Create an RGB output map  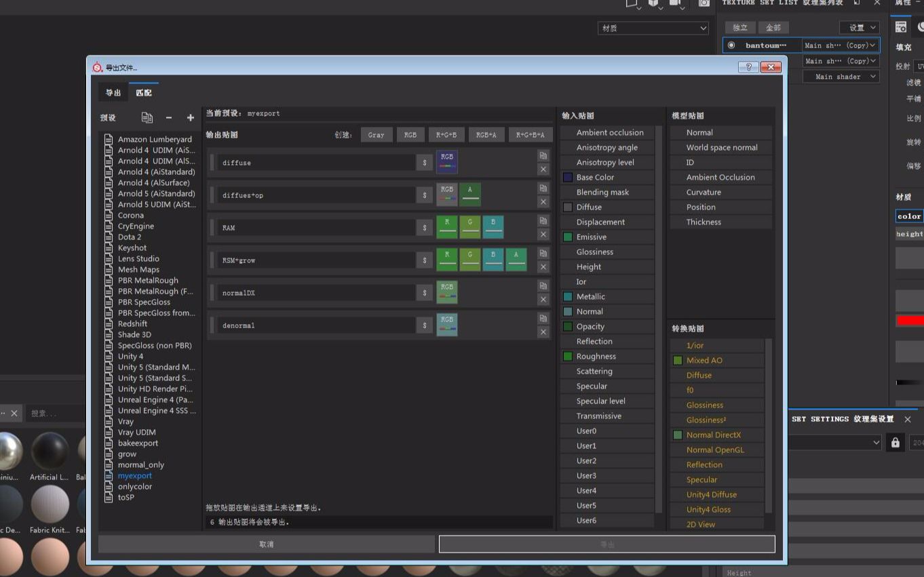point(410,134)
